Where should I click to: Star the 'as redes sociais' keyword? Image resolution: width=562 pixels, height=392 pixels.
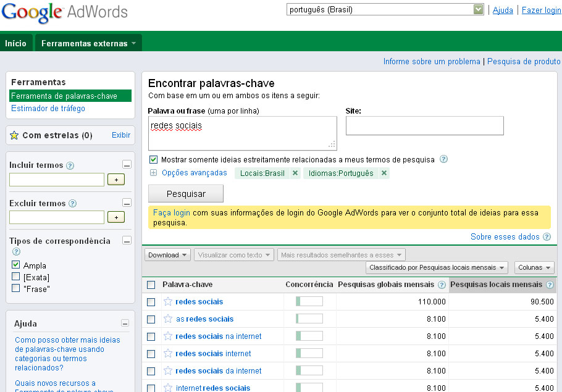[168, 319]
